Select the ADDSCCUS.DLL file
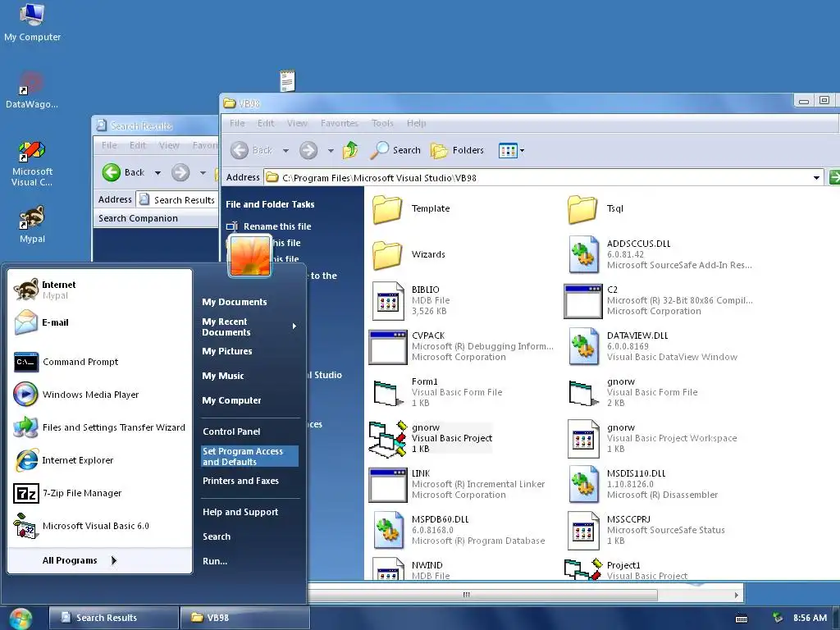The height and width of the screenshot is (630, 840). pyautogui.click(x=660, y=254)
